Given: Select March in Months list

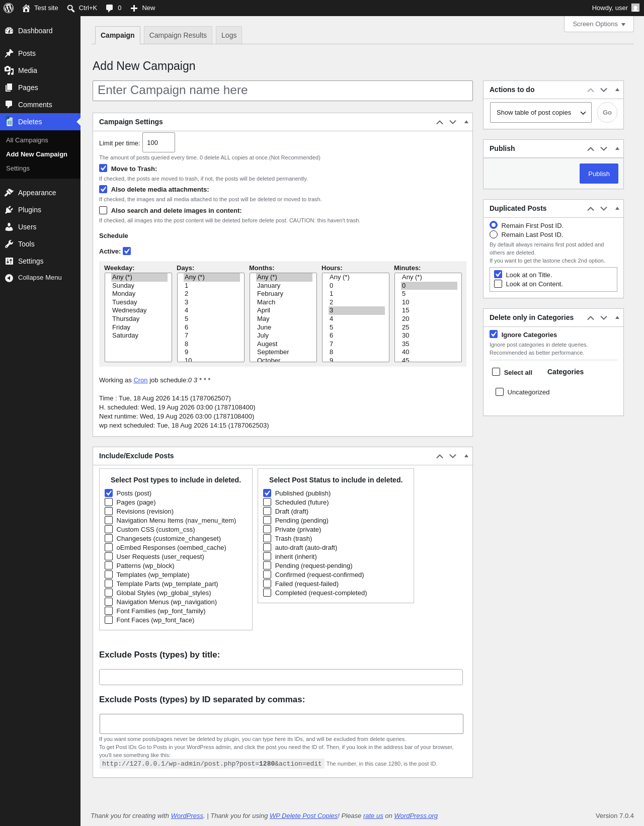Looking at the screenshot, I should pos(284,302).
